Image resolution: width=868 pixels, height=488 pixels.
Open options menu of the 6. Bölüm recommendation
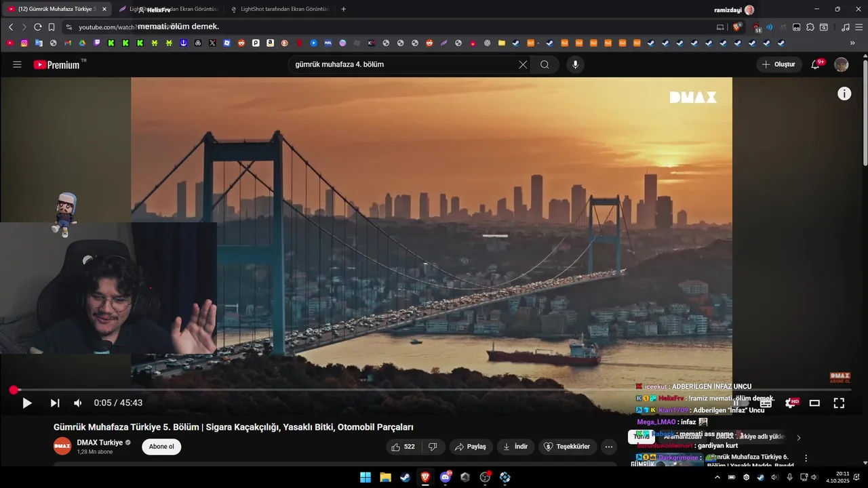point(806,458)
